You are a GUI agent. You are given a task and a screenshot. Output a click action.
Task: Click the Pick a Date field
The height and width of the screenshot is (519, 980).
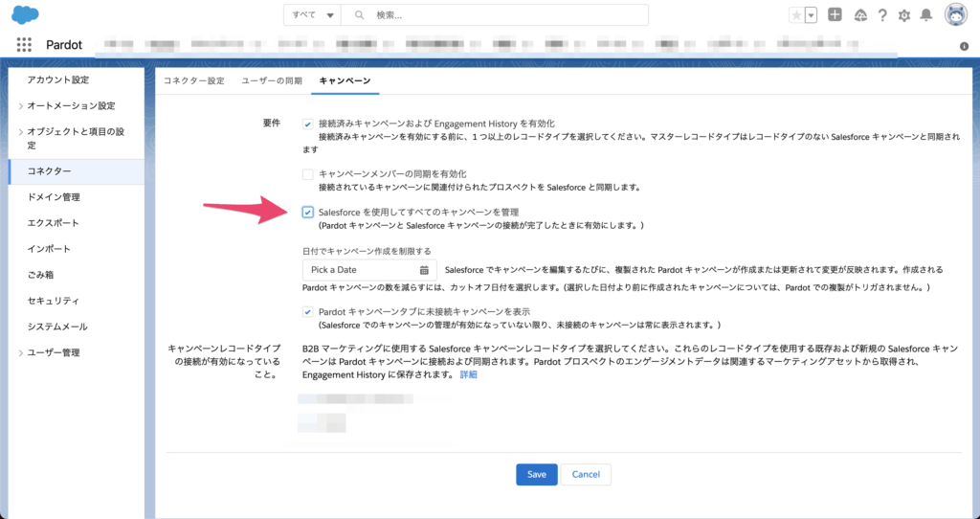[369, 270]
